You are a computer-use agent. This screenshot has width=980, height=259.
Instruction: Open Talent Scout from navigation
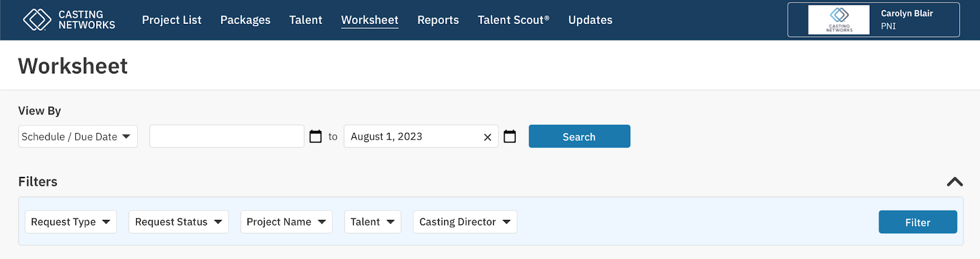(513, 20)
